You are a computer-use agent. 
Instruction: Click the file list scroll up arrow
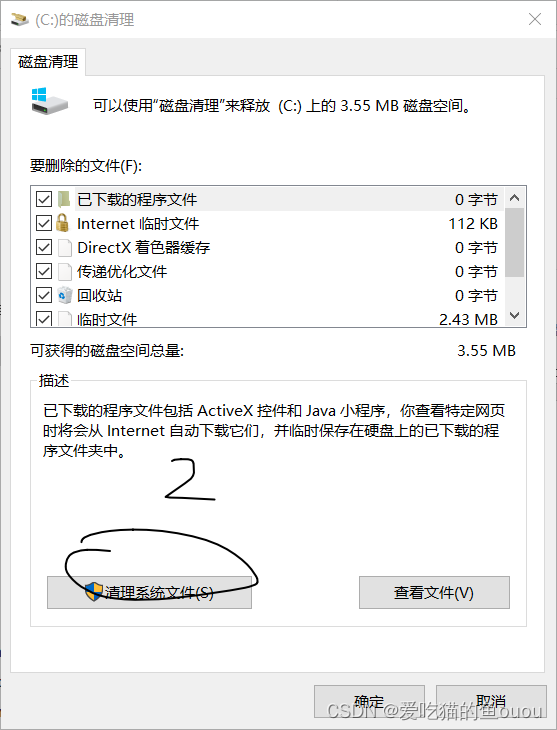pyautogui.click(x=515, y=198)
